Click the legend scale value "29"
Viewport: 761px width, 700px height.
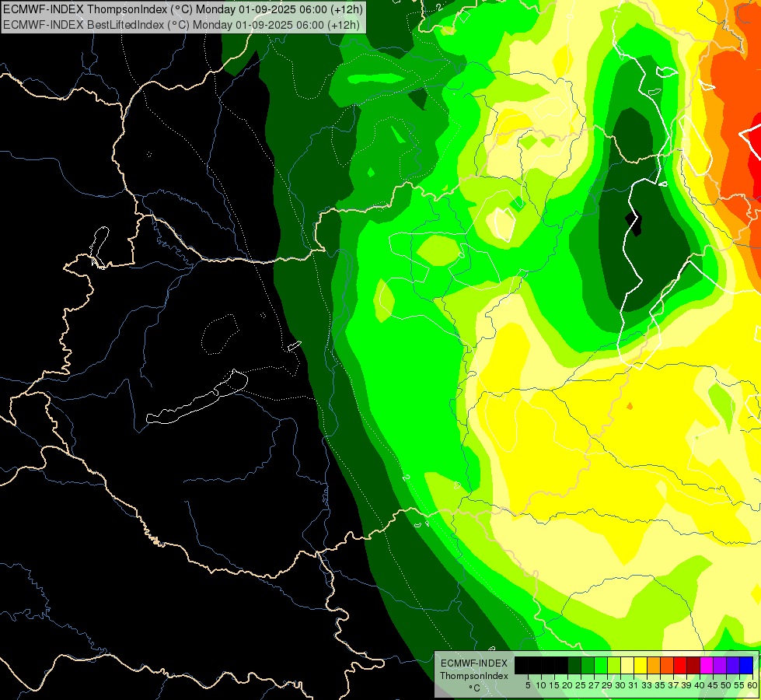pyautogui.click(x=607, y=685)
